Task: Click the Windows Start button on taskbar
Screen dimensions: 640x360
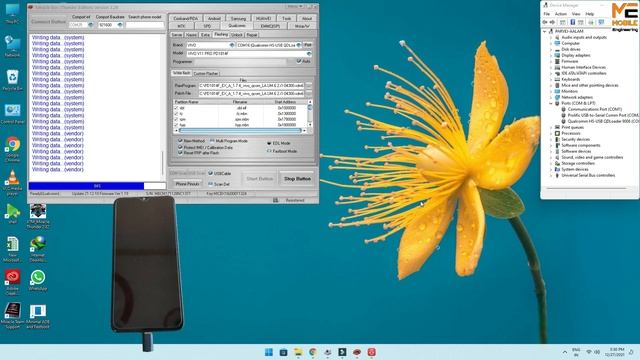Action: 269,352
